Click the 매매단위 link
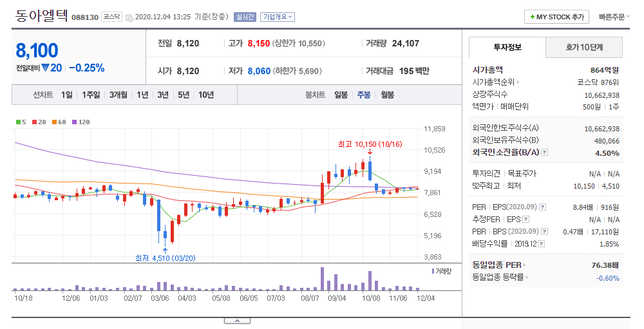 tap(514, 107)
